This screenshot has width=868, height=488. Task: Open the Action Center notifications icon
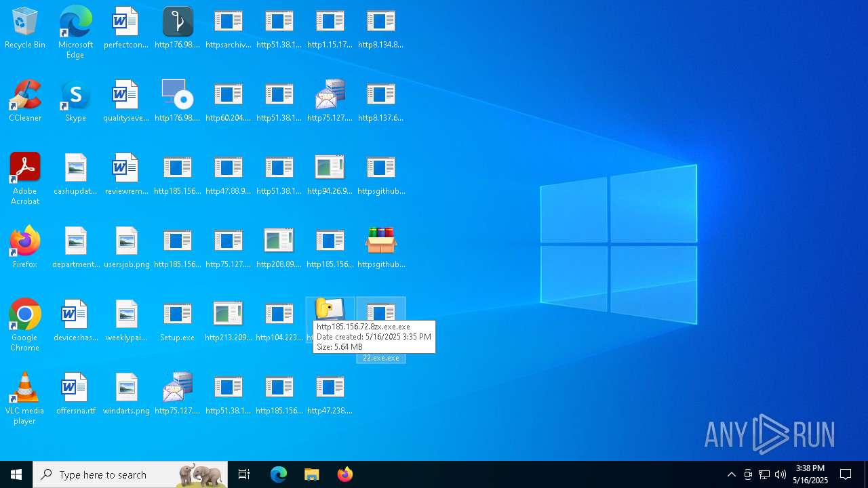tap(846, 474)
